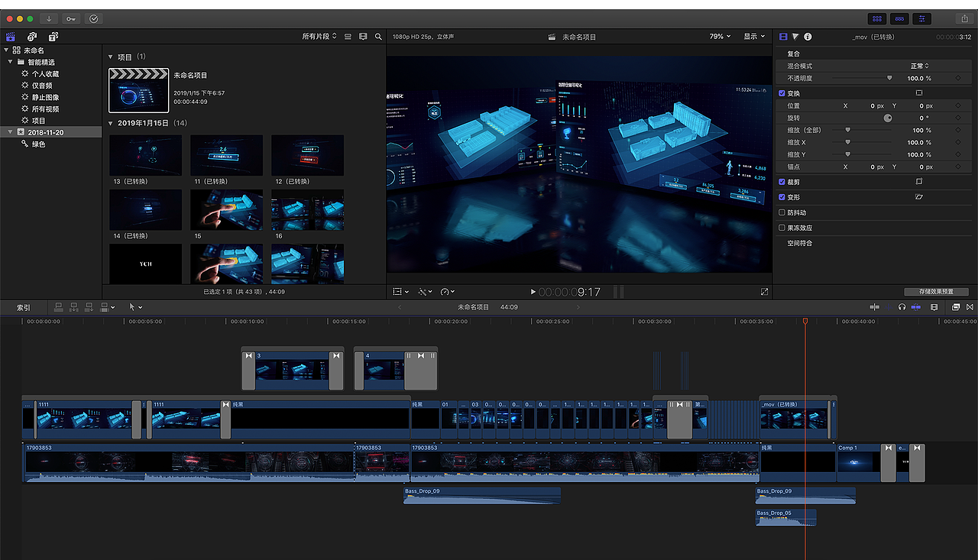Select the 绿色 keyword collection

pyautogui.click(x=38, y=144)
